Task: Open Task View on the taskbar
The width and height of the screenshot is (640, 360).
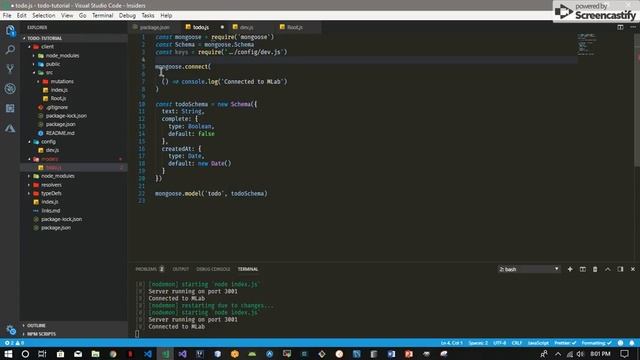Action: pos(42,354)
